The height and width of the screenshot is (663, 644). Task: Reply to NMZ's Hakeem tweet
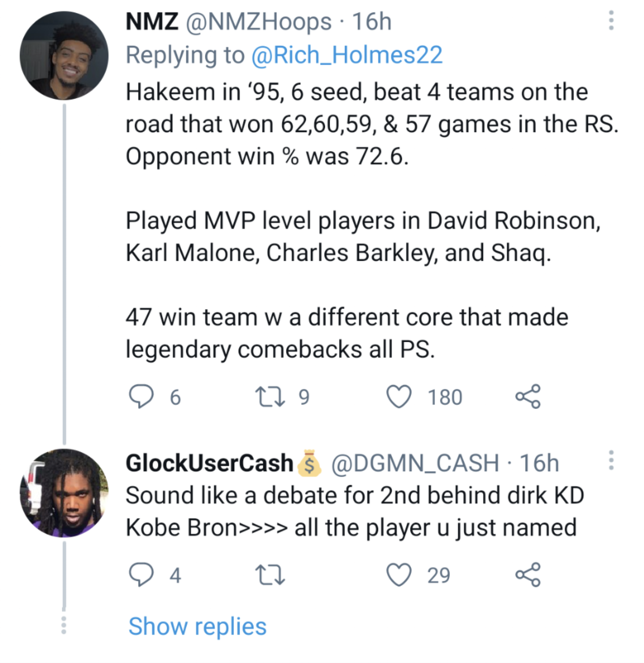142,397
